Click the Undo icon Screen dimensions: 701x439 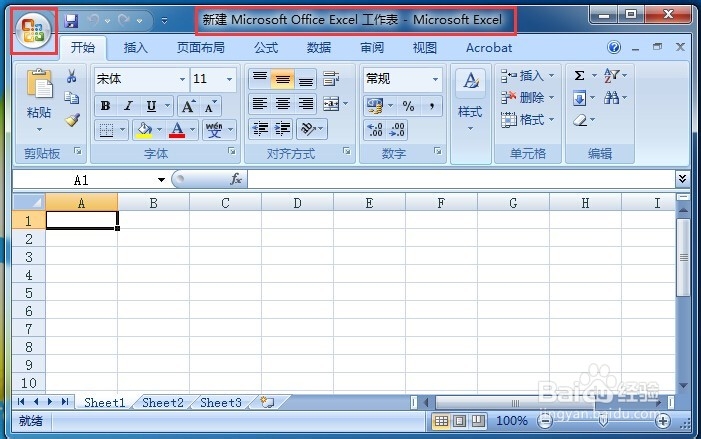click(x=94, y=20)
